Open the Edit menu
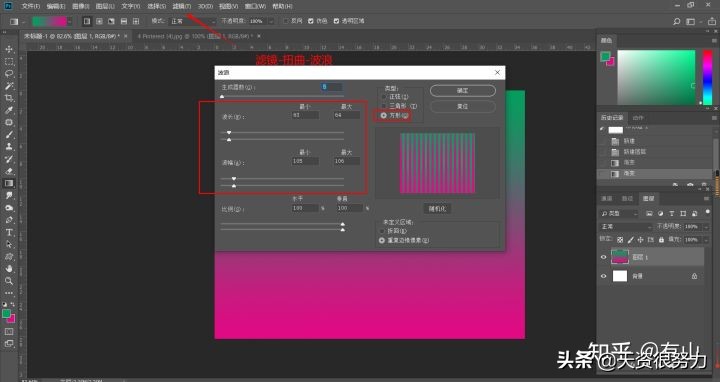Image resolution: width=720 pixels, height=382 pixels. 56,6
